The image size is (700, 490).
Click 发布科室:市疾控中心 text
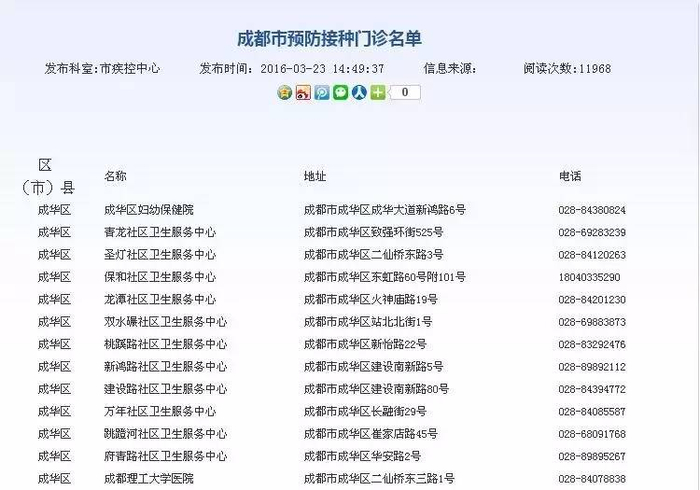point(102,68)
